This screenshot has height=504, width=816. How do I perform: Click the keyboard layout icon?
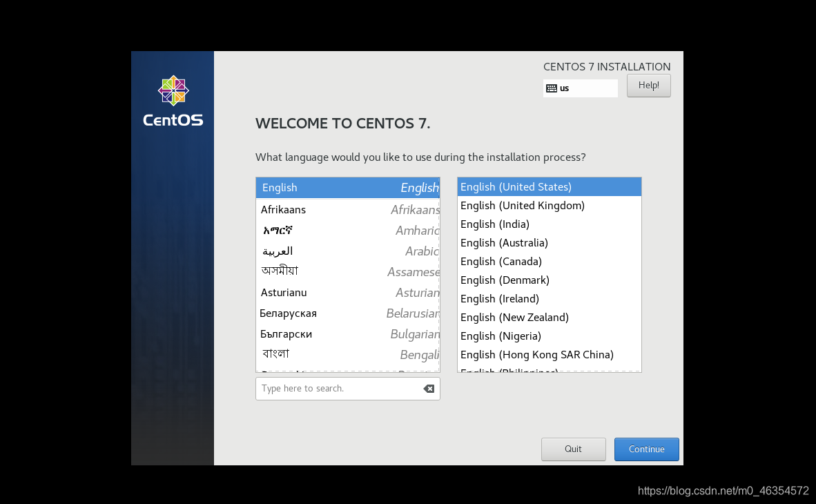[551, 88]
